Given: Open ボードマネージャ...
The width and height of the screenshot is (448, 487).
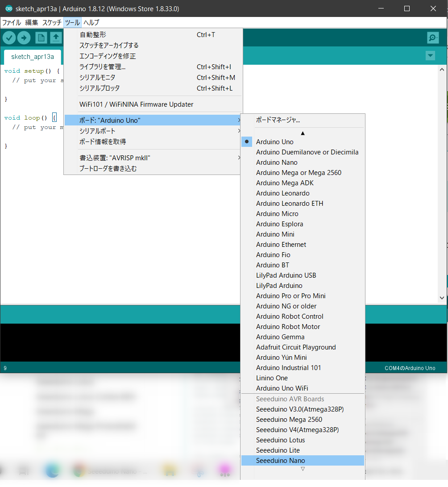Looking at the screenshot, I should (x=303, y=120).
